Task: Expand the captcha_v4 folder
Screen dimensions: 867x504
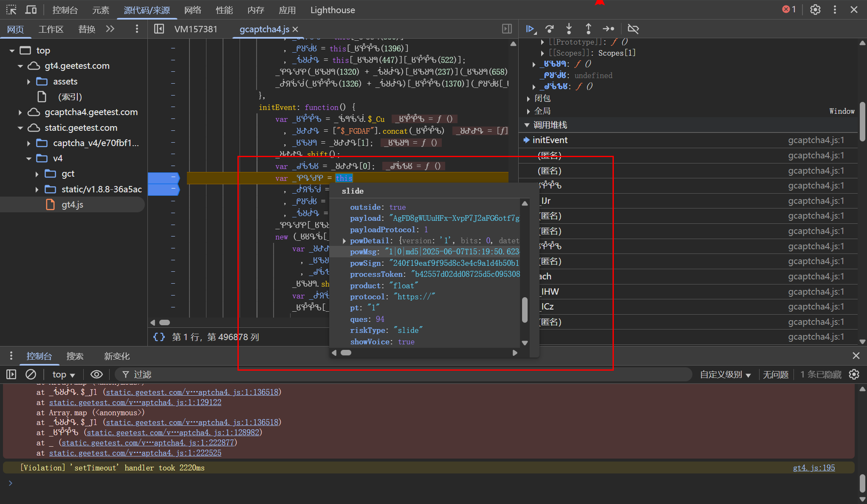Action: (28, 143)
